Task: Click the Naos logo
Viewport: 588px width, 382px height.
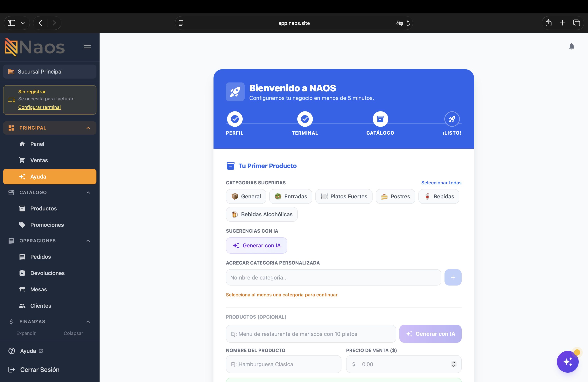Action: coord(35,47)
